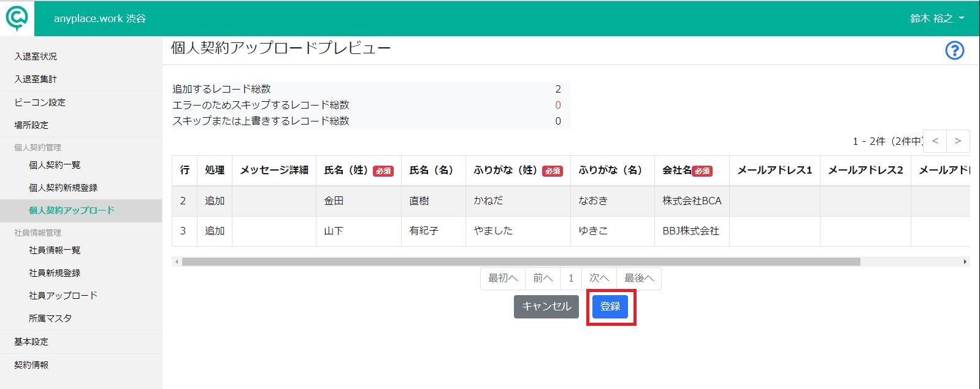Click the scrollbar left arrow
Viewport: 980px width, 389px height.
click(177, 262)
